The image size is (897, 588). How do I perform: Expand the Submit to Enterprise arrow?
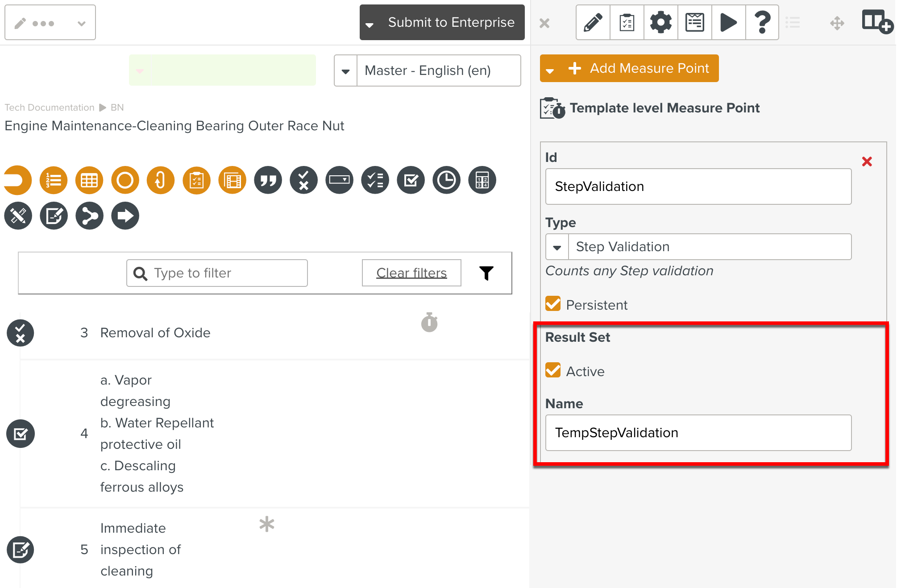point(370,24)
